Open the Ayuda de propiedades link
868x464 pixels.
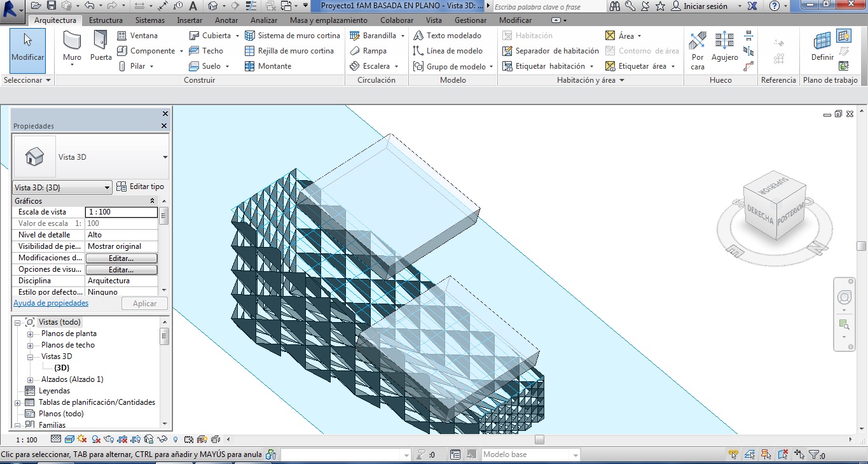tap(51, 303)
